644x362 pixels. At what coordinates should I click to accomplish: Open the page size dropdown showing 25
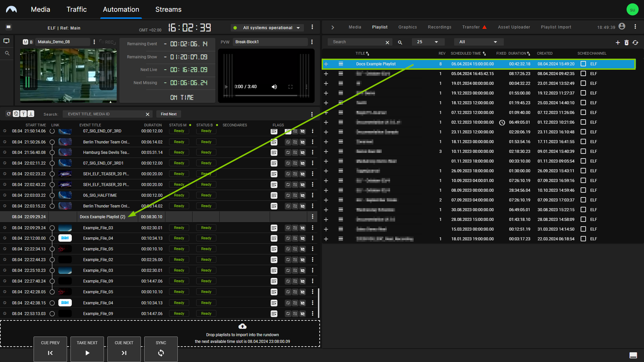point(428,42)
